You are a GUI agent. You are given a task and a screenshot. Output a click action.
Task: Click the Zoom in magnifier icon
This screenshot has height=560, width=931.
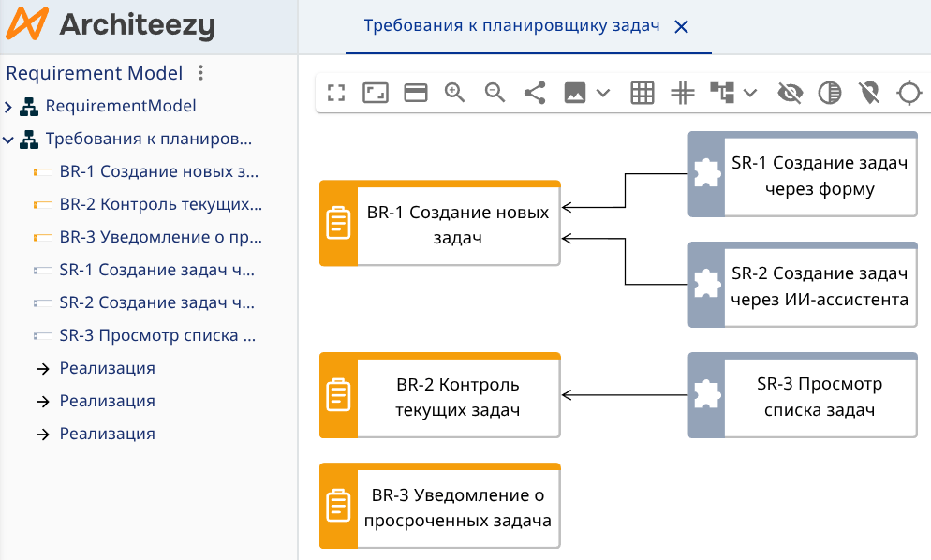[455, 93]
